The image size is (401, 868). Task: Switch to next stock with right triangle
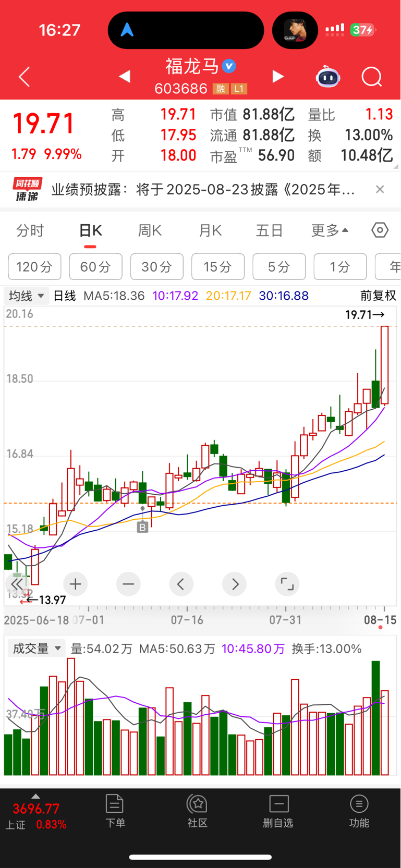[278, 77]
